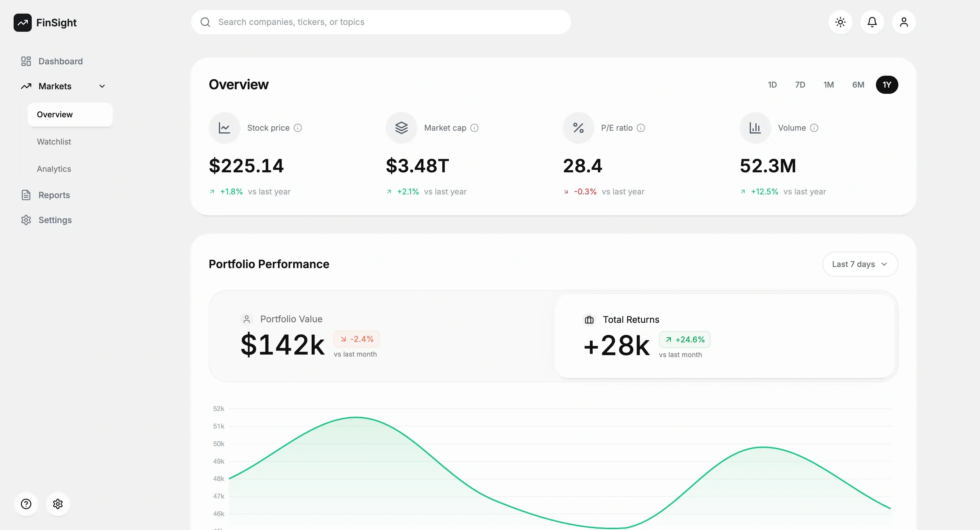Open notifications bell
This screenshot has width=980, height=530.
coord(872,22)
